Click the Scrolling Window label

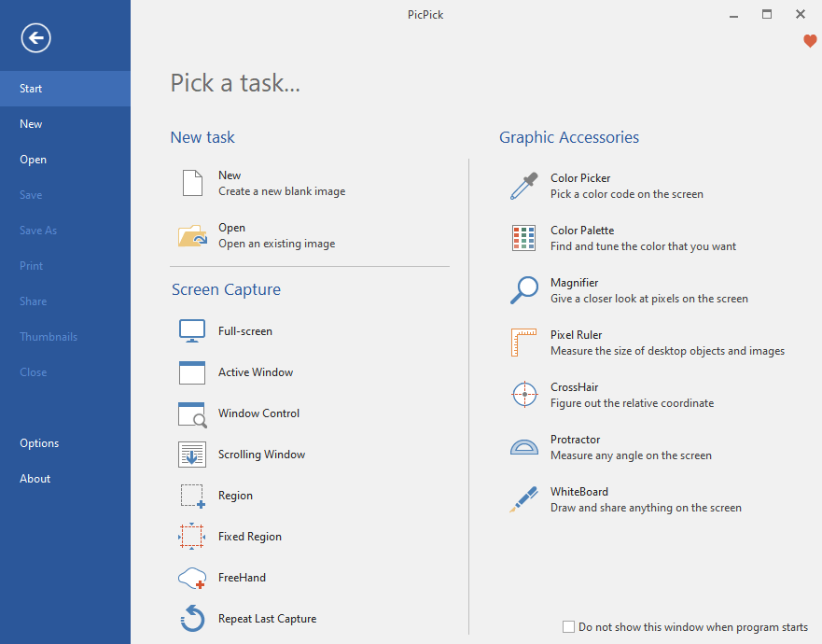pyautogui.click(x=261, y=455)
